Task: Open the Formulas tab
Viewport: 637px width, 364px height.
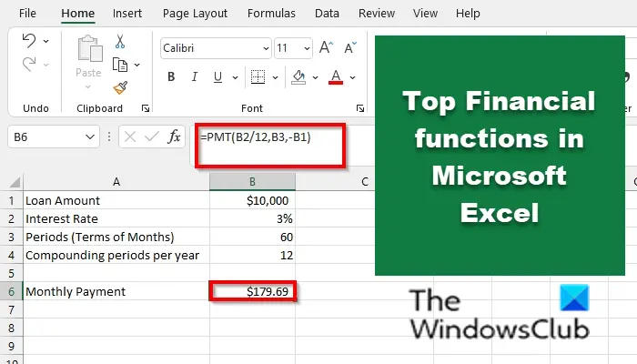Action: point(271,14)
